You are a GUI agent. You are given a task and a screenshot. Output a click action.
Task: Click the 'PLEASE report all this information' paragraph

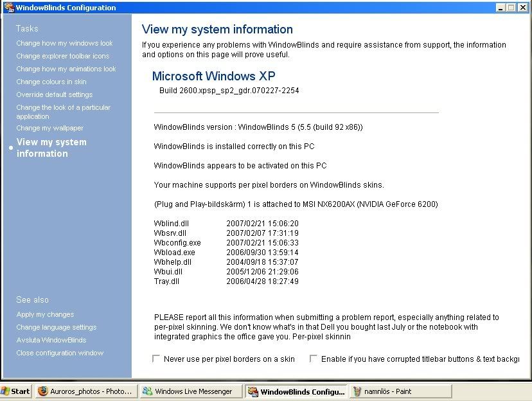click(326, 327)
